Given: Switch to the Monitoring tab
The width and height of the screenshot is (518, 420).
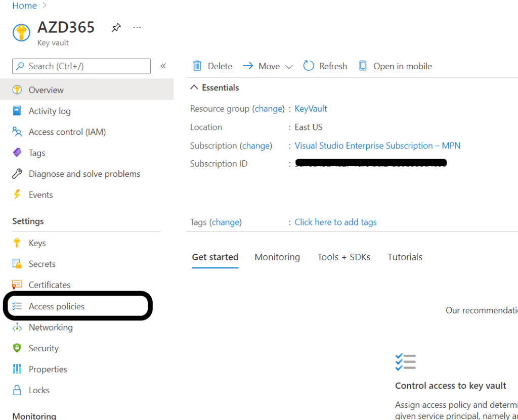Looking at the screenshot, I should coord(277,257).
